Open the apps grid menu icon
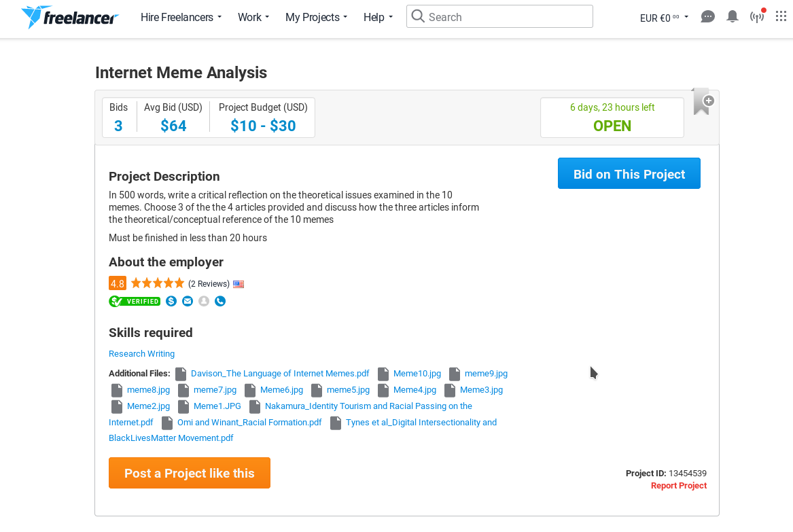793x532 pixels. [x=781, y=16]
